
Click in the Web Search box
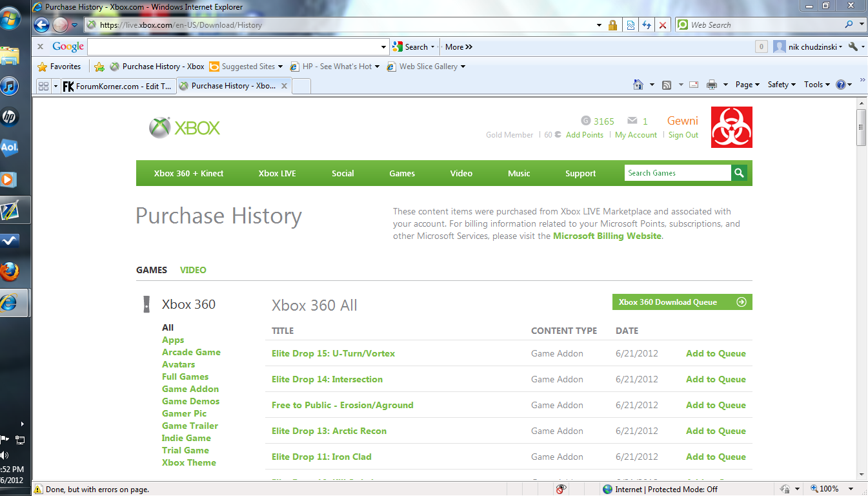click(x=765, y=25)
